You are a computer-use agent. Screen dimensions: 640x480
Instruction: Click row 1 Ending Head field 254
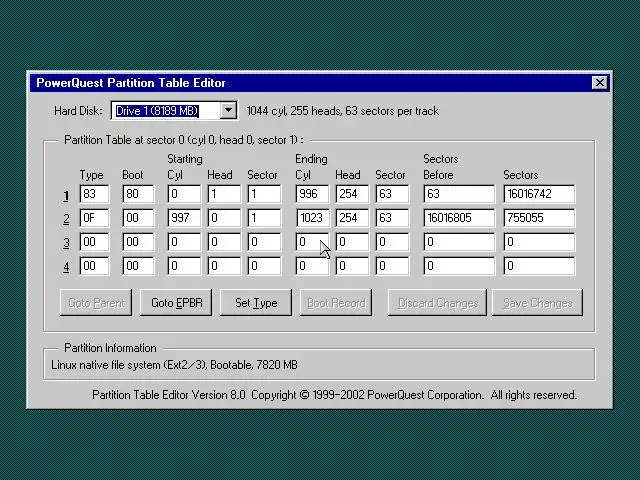click(352, 194)
